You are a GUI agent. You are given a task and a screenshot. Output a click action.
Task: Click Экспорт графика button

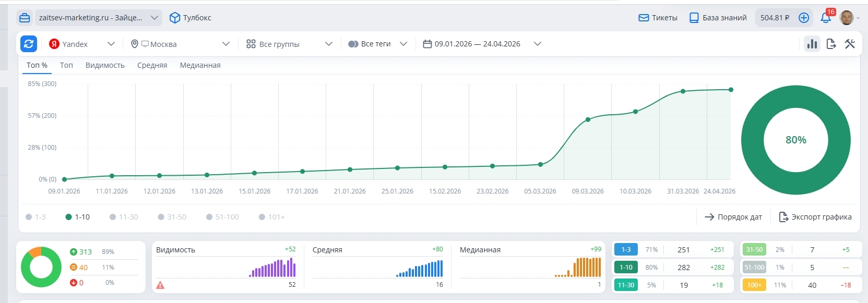[815, 217]
